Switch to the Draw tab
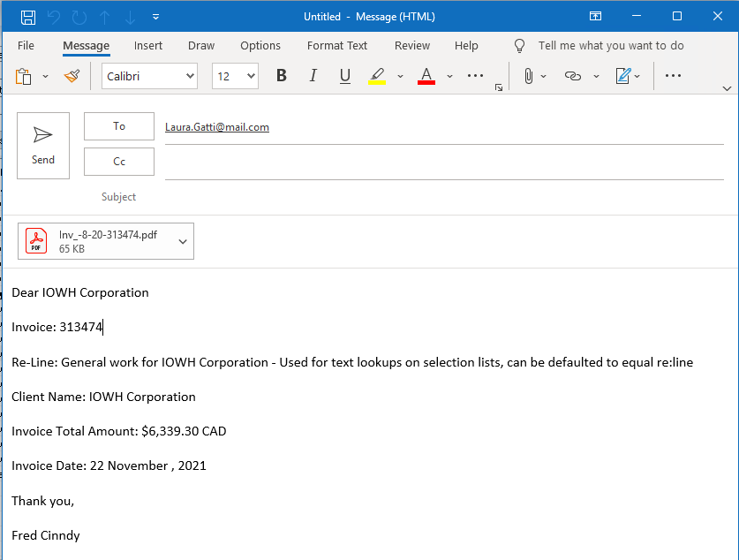The height and width of the screenshot is (560, 739). 201,46
